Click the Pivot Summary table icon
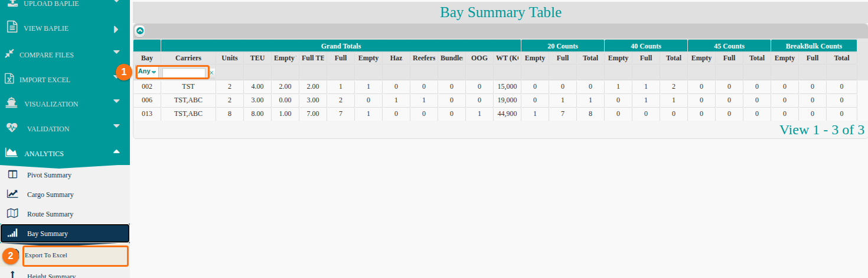 12,174
